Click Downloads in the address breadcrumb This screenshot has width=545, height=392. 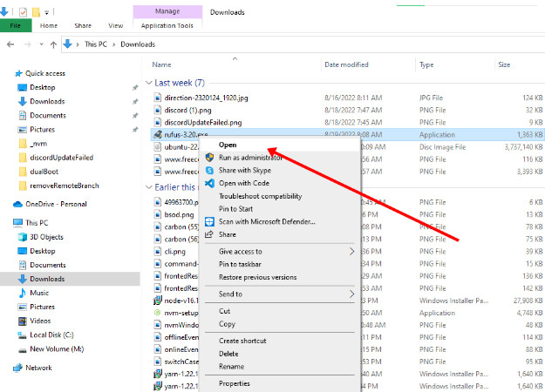pos(138,44)
